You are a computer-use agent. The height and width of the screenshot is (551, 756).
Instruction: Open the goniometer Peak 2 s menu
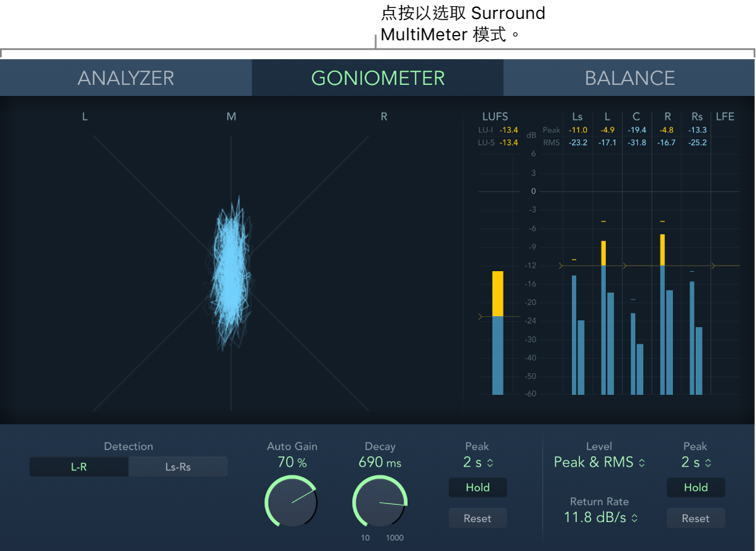[x=477, y=462]
